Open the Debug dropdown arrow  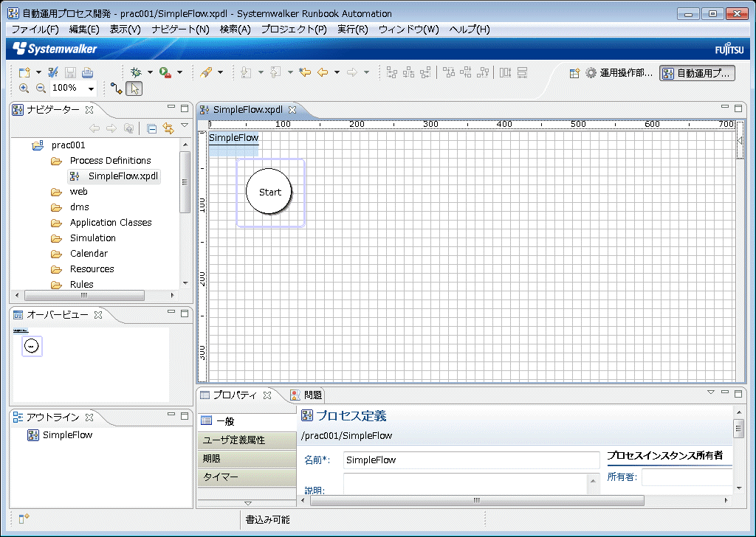click(150, 73)
